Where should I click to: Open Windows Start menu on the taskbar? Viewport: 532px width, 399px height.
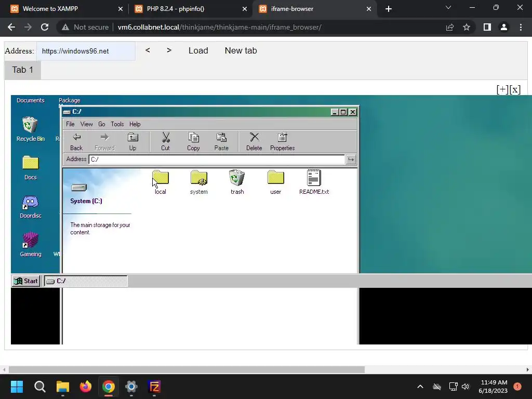(x=17, y=387)
